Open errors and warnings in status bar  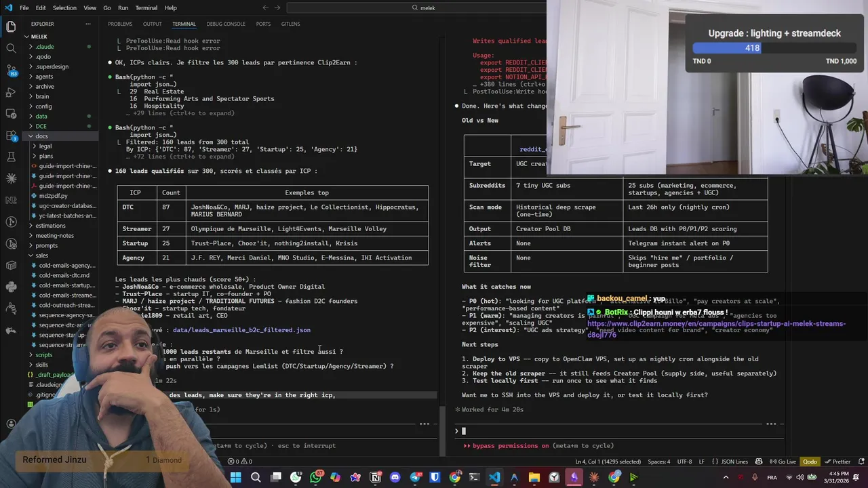tap(239, 462)
